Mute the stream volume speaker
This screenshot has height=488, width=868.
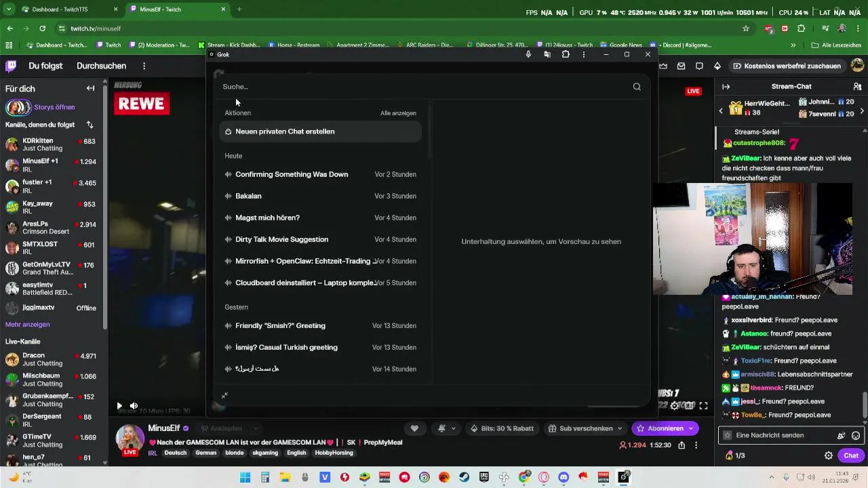134,406
